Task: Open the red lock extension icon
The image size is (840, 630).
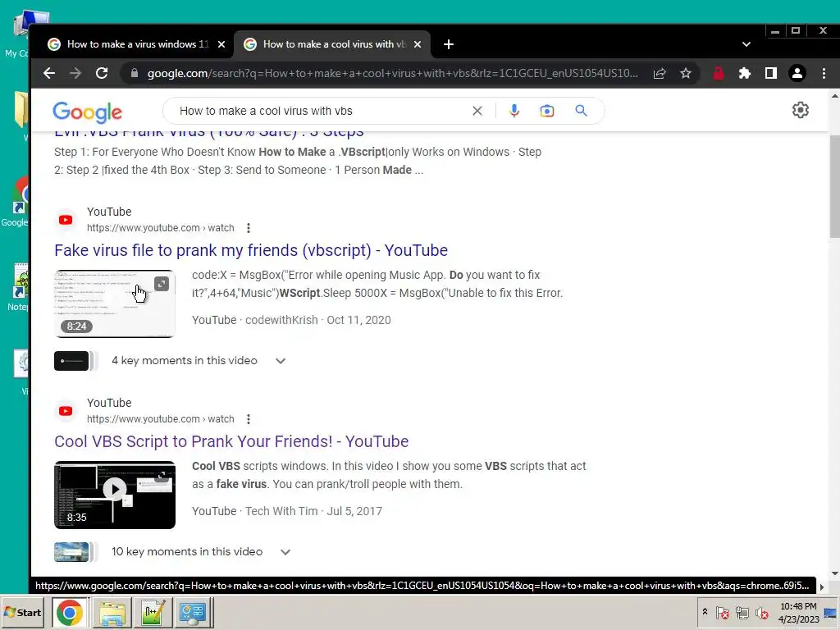Action: tap(719, 73)
